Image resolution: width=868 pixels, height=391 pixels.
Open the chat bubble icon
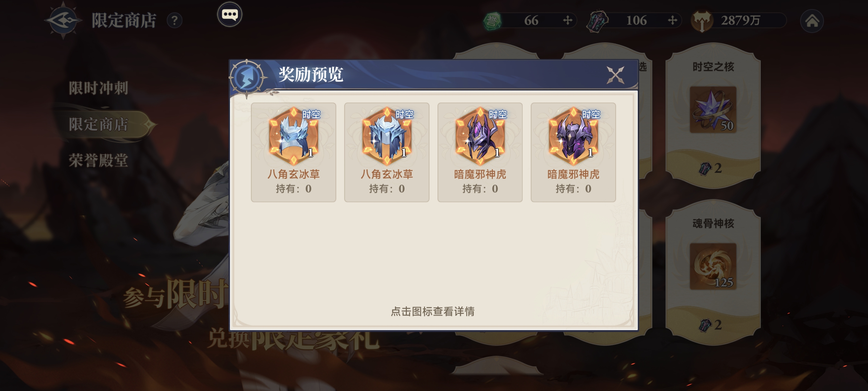229,14
